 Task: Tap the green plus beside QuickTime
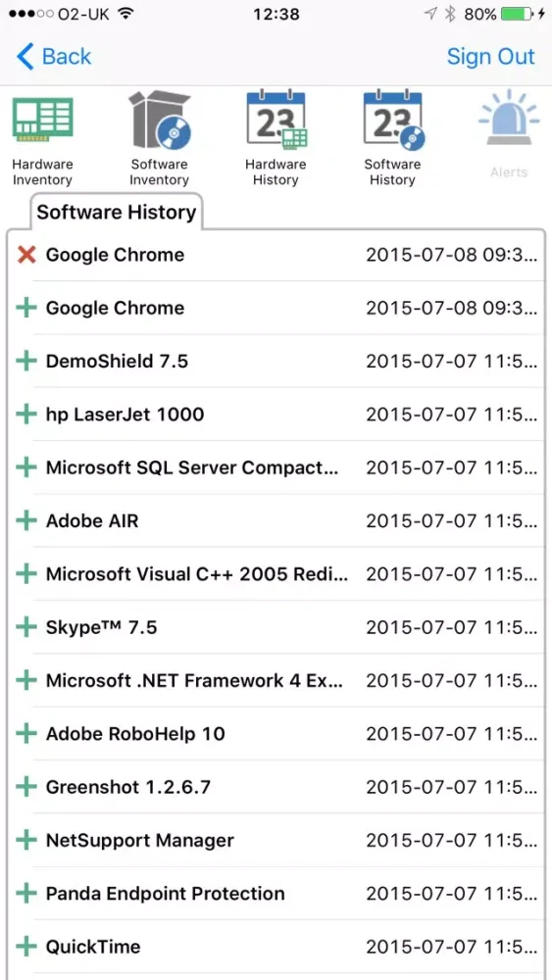tap(26, 946)
